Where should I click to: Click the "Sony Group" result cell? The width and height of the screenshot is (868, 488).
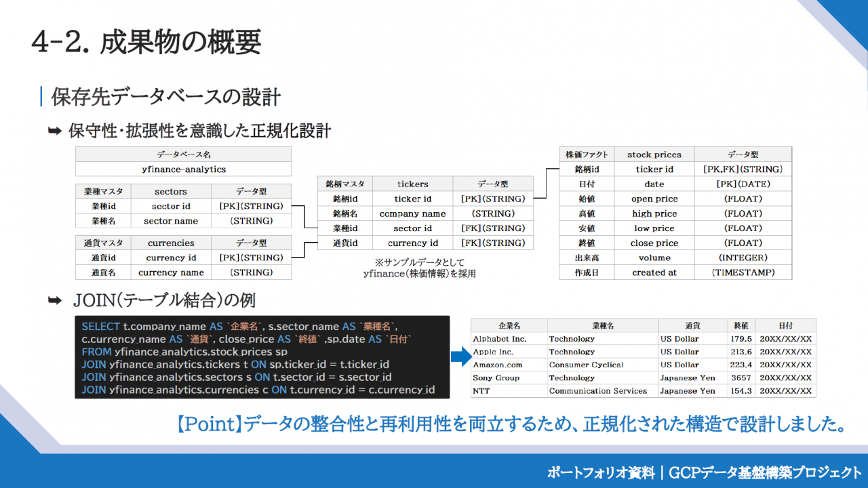click(x=509, y=378)
